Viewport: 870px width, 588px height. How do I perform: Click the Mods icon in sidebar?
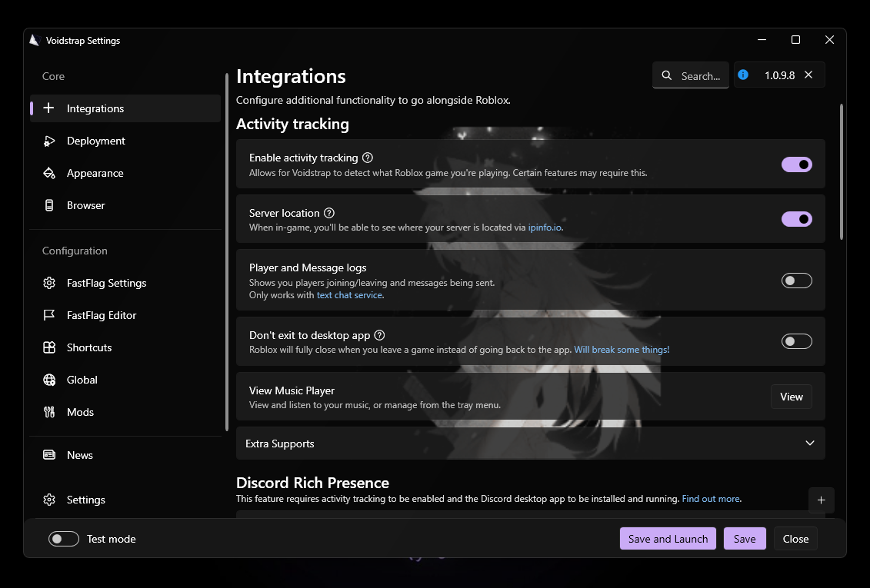pyautogui.click(x=48, y=412)
